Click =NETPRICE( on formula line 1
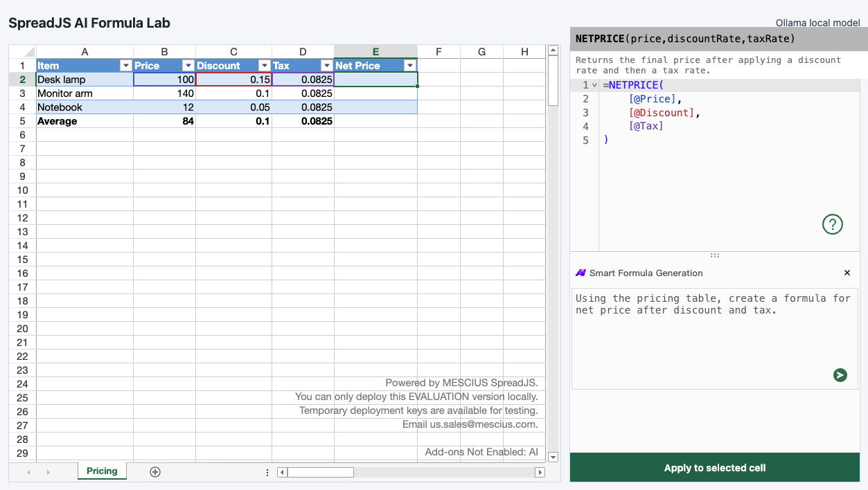Viewport: 868px width, 490px height. (x=633, y=85)
